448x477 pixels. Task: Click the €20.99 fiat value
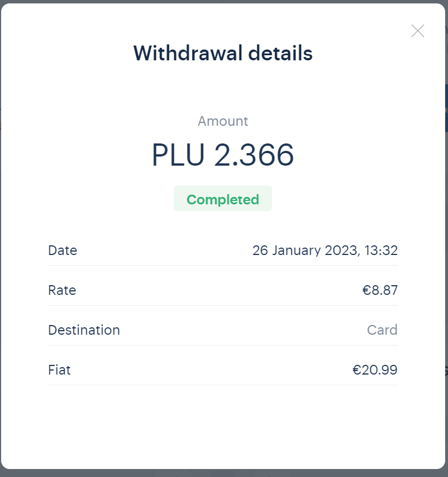click(375, 370)
